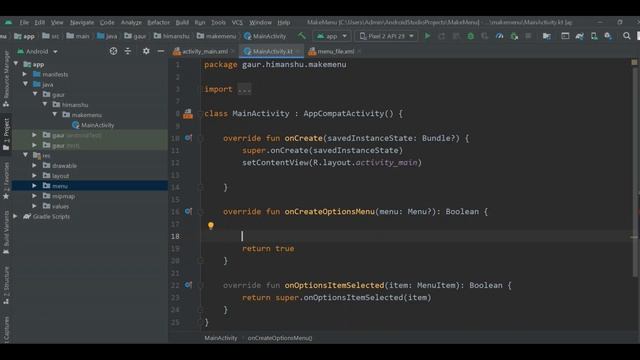This screenshot has height=360, width=640.
Task: Click the Apply Changes rerun icon
Action: pyautogui.click(x=442, y=36)
